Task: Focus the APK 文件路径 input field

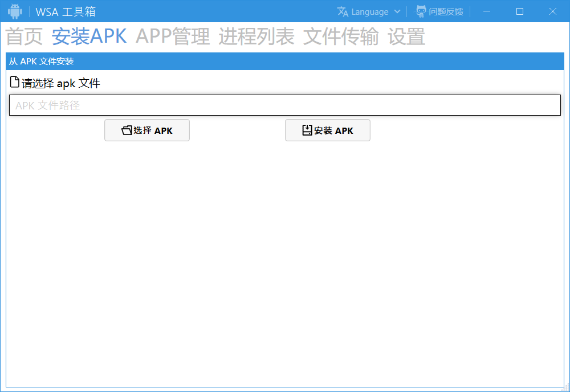Action: click(284, 105)
